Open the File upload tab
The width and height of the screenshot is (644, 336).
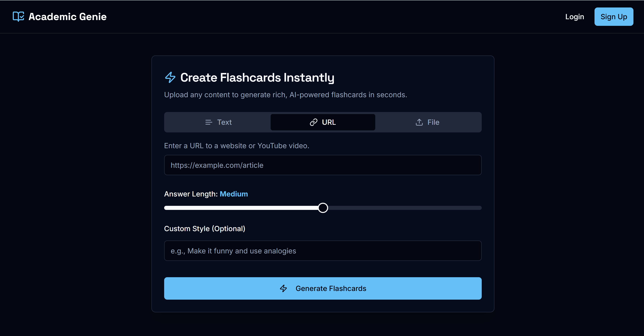[x=433, y=122]
